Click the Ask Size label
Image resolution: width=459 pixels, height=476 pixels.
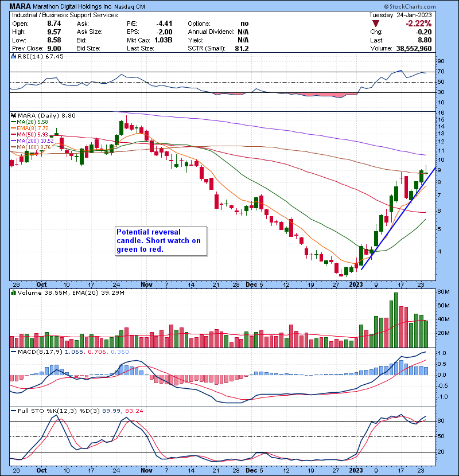point(90,32)
